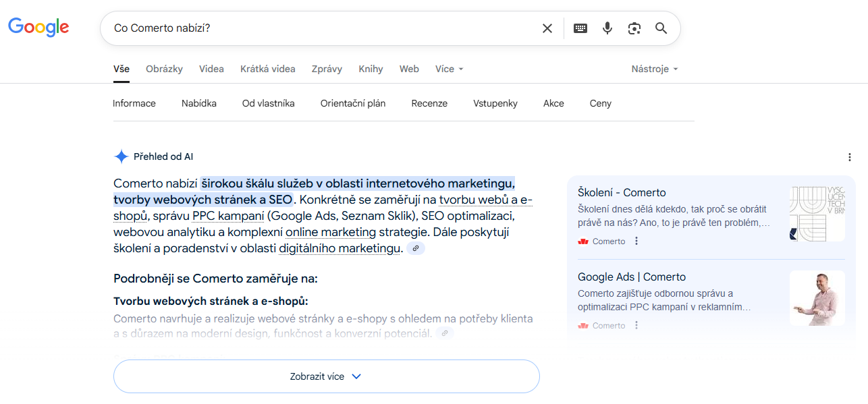Switch to the Web tab
The height and width of the screenshot is (404, 868).
pos(409,69)
